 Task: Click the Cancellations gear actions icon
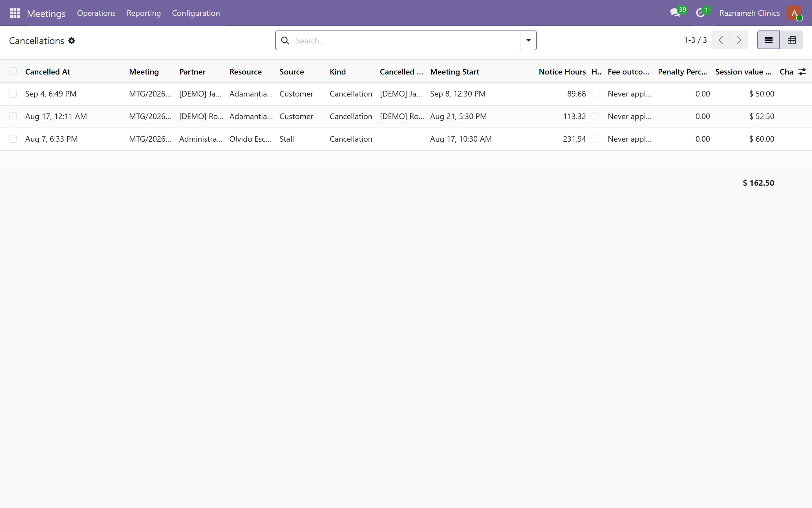[71, 41]
